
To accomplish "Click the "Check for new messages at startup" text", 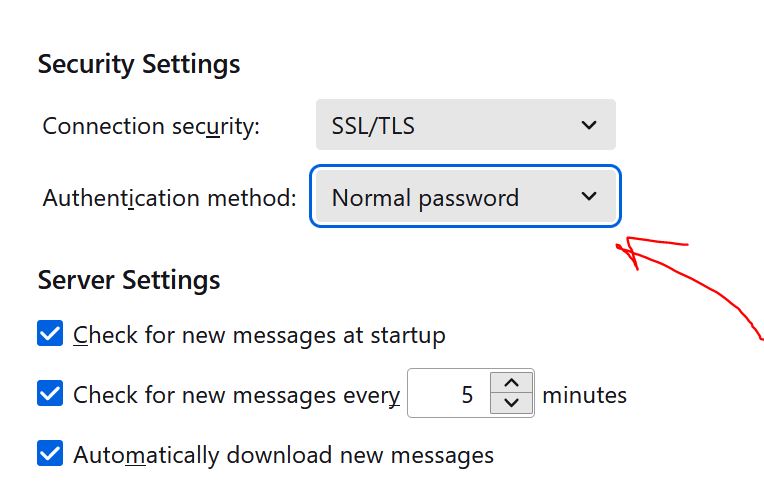I will pos(259,335).
